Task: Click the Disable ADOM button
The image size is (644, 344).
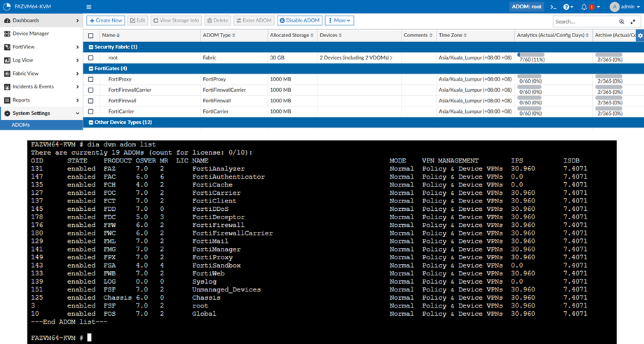Action: 299,20
